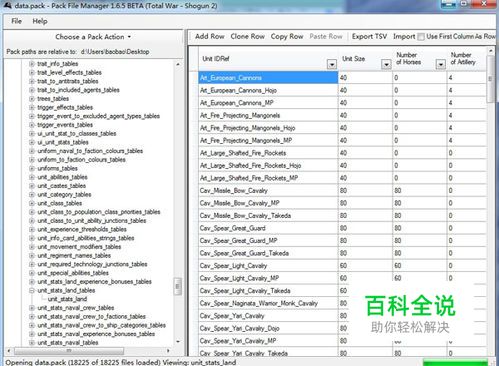Select unit_regiment_names_tables in the tree

74,255
